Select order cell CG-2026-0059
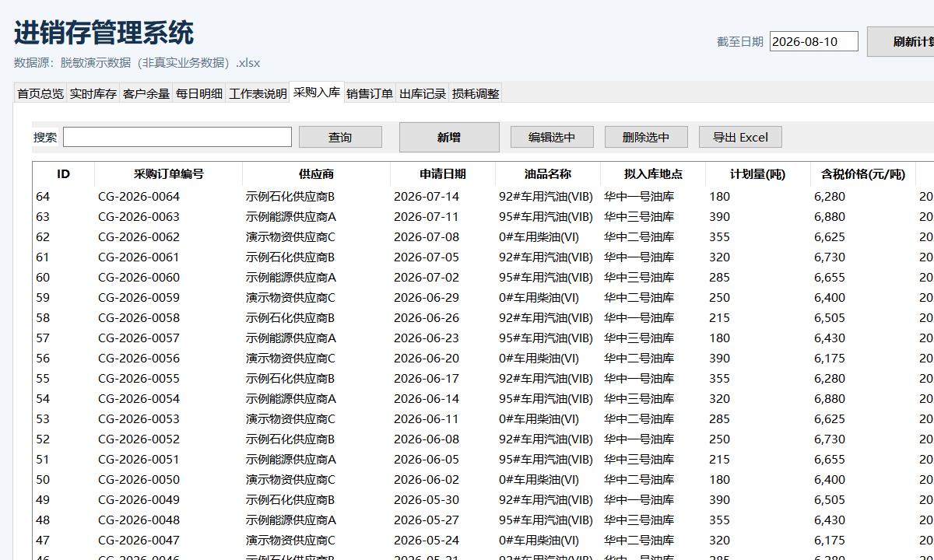Image resolution: width=934 pixels, height=560 pixels. (139, 297)
